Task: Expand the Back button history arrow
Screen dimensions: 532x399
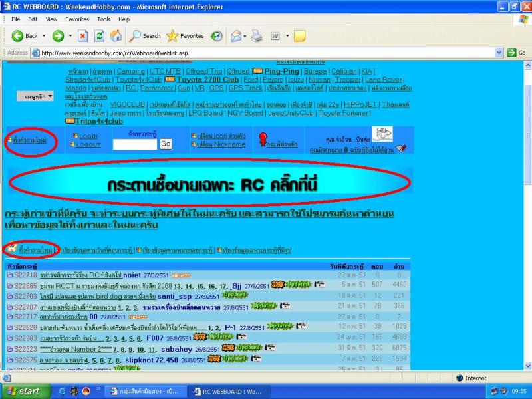Action: 44,36
